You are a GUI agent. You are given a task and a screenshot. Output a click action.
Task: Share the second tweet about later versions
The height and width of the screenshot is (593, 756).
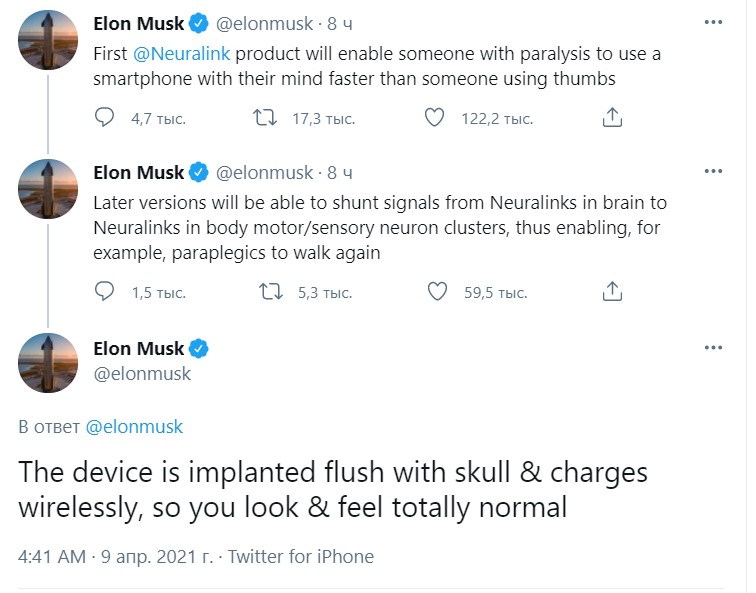612,292
